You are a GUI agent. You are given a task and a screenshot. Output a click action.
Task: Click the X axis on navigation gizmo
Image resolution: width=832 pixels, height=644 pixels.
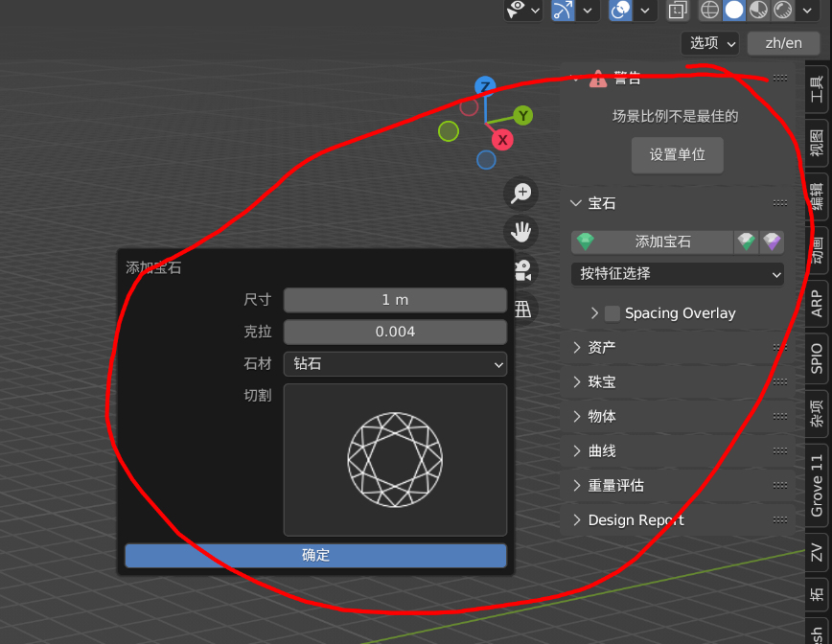(x=502, y=140)
